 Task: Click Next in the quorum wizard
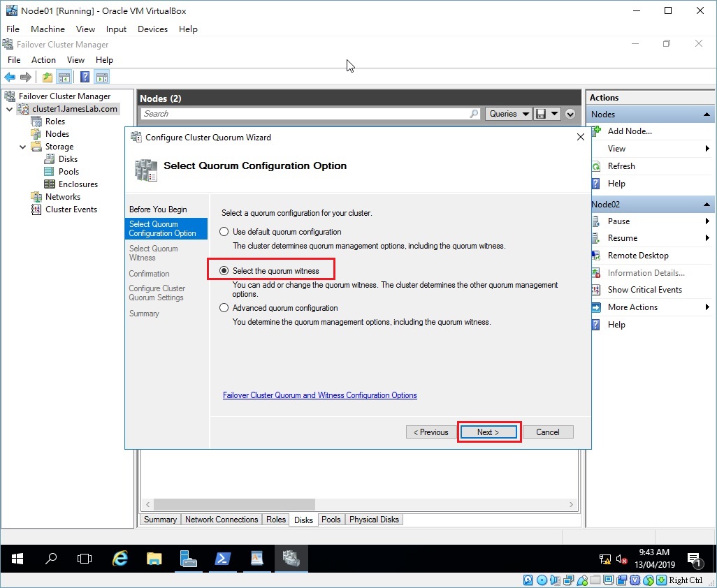pos(488,432)
